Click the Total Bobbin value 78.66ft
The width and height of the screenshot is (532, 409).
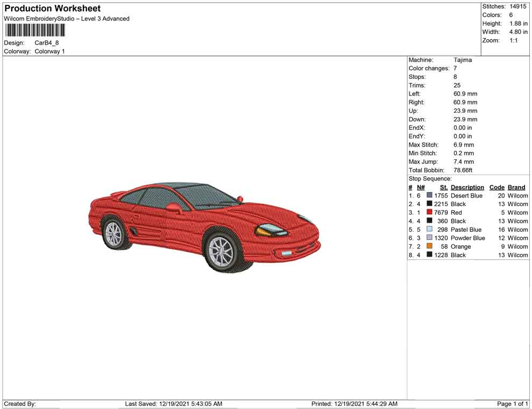tap(463, 170)
